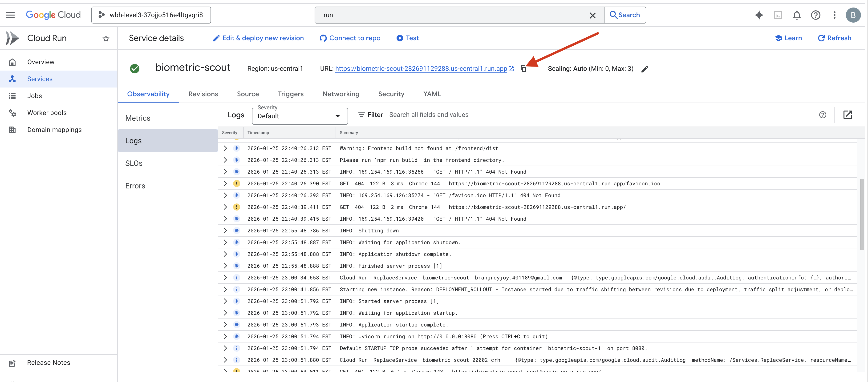The image size is (868, 382).
Task: Select Metrics in the observability sidebar
Action: pyautogui.click(x=138, y=118)
